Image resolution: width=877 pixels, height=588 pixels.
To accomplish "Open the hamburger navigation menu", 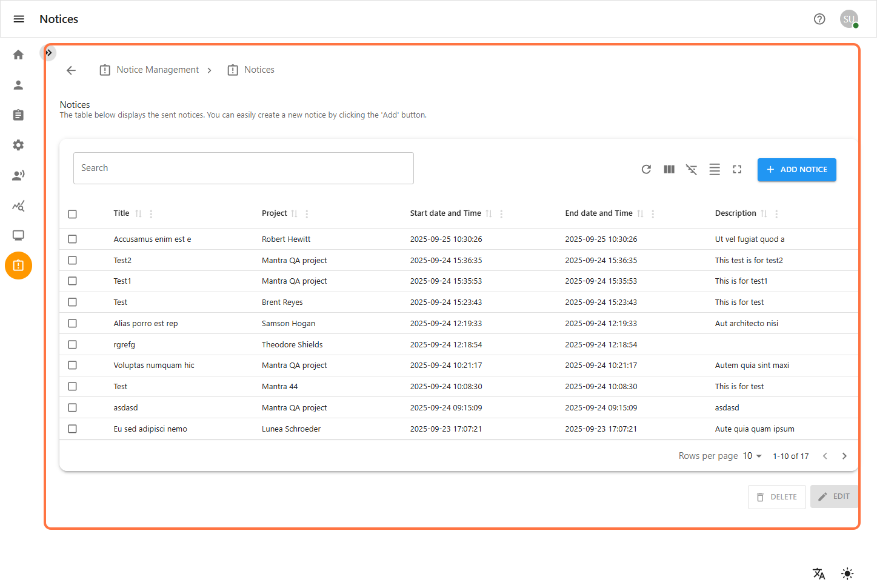I will click(x=19, y=19).
